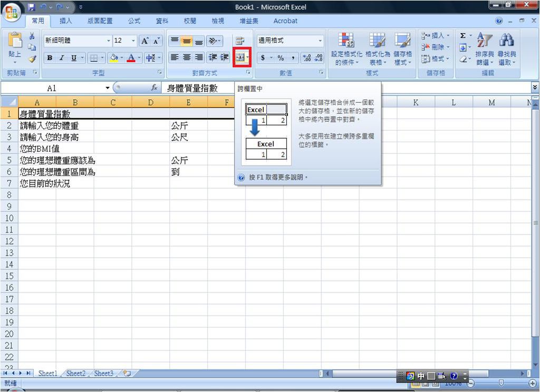Screen dimensions: 540x392
Task: Open Conditional Formatting (設定格式化的條件)
Action: click(346, 49)
